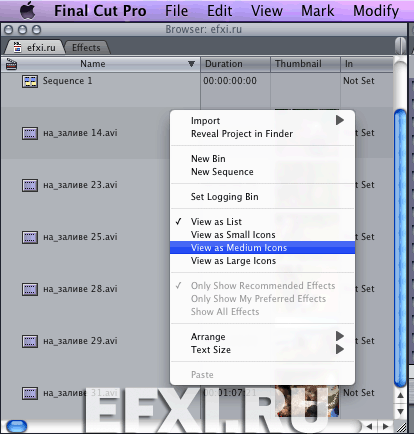
Task: Expand the Text Size submenu arrow
Action: (340, 349)
